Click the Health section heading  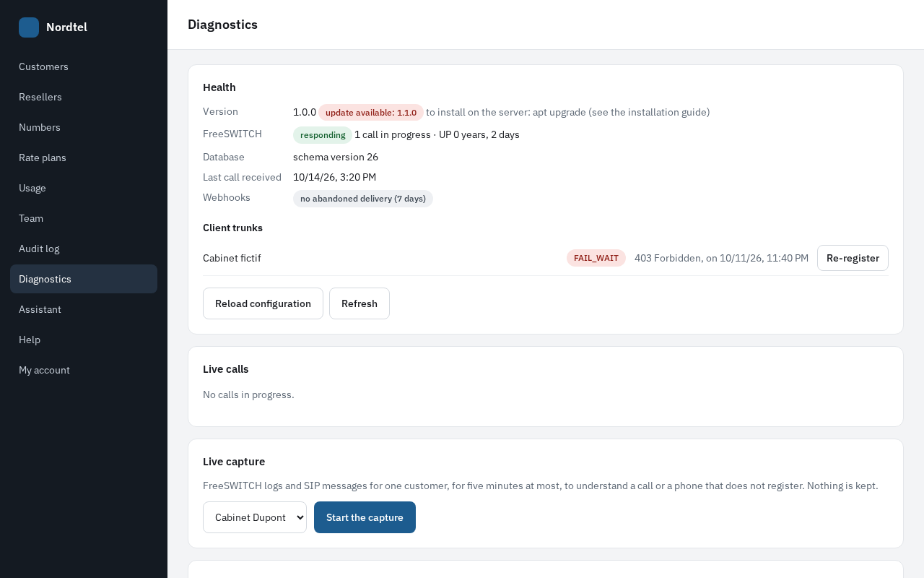click(219, 87)
